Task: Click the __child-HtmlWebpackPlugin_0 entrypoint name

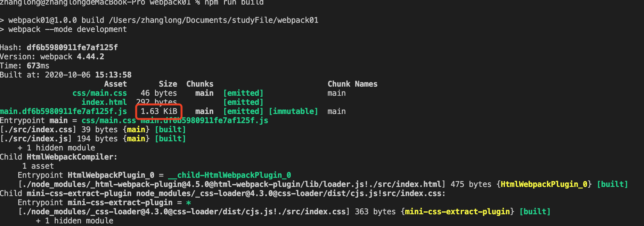Action: coord(230,175)
